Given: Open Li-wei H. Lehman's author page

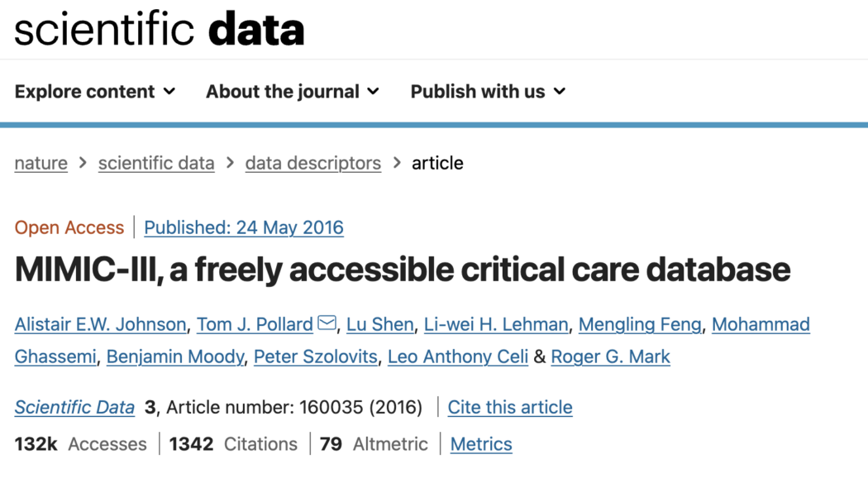Looking at the screenshot, I should [x=495, y=324].
